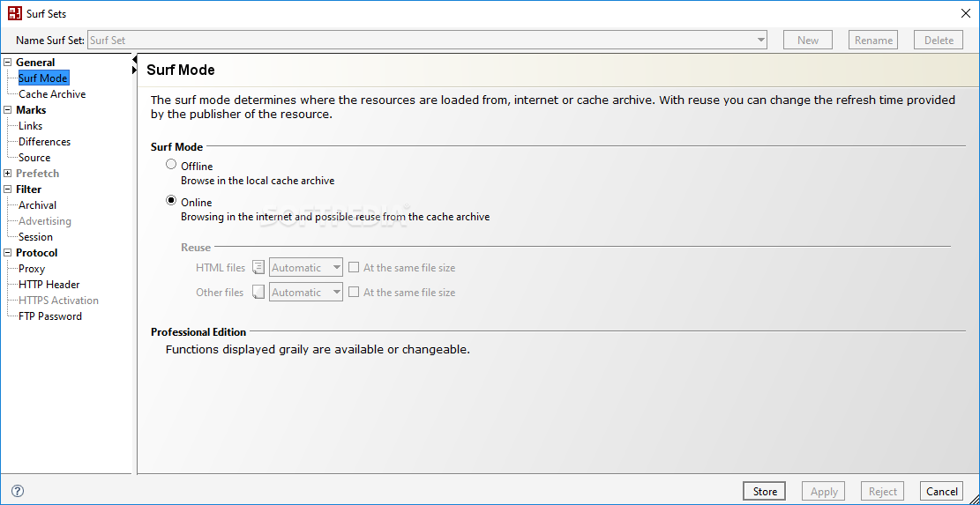This screenshot has width=980, height=505.
Task: Open the HTML files Automatic dropdown
Action: pyautogui.click(x=336, y=267)
